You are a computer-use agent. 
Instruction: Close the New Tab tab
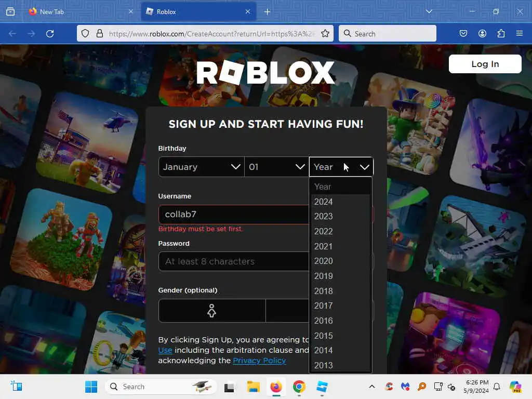click(x=130, y=11)
